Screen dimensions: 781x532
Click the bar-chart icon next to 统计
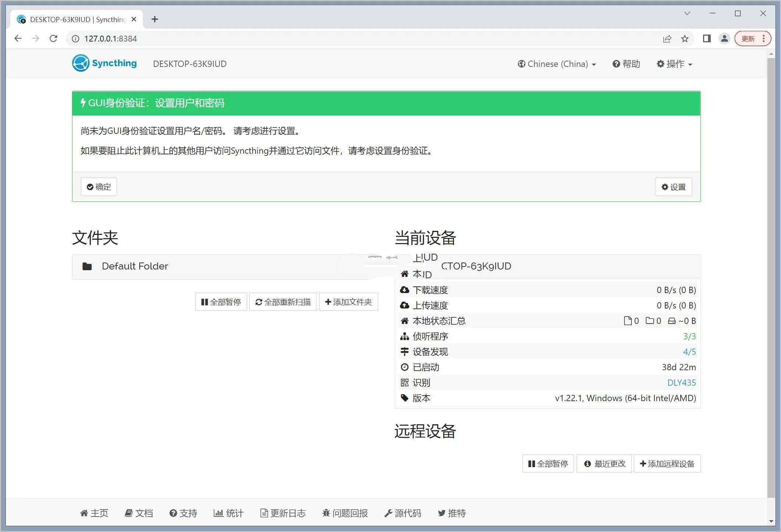coord(219,513)
